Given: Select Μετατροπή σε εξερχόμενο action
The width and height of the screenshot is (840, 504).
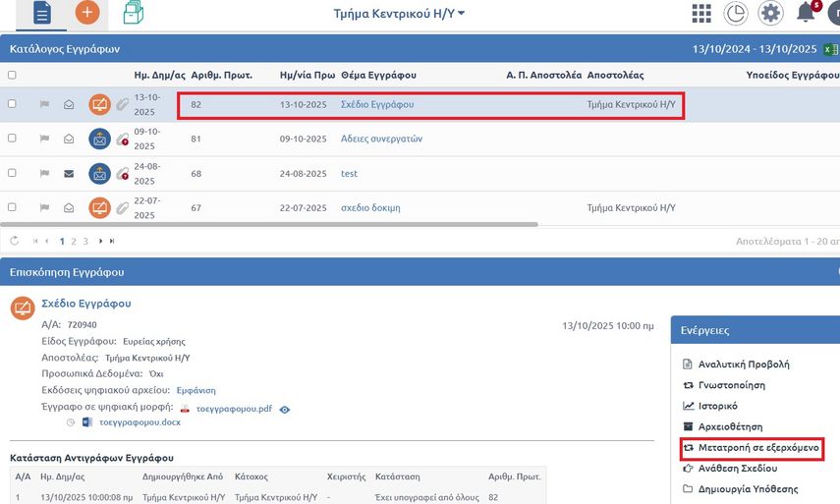Looking at the screenshot, I should (x=751, y=449).
